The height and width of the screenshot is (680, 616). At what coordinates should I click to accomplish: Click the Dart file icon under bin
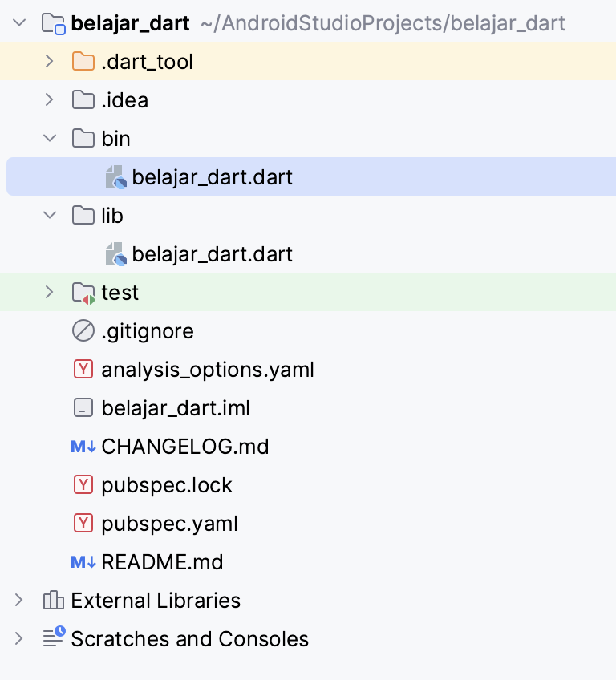point(116,177)
